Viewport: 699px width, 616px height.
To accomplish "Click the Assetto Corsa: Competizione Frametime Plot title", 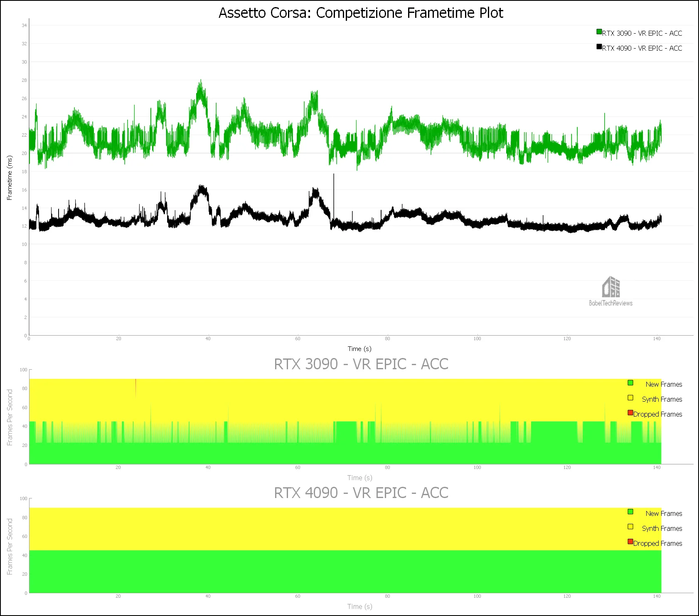I will 361,13.
